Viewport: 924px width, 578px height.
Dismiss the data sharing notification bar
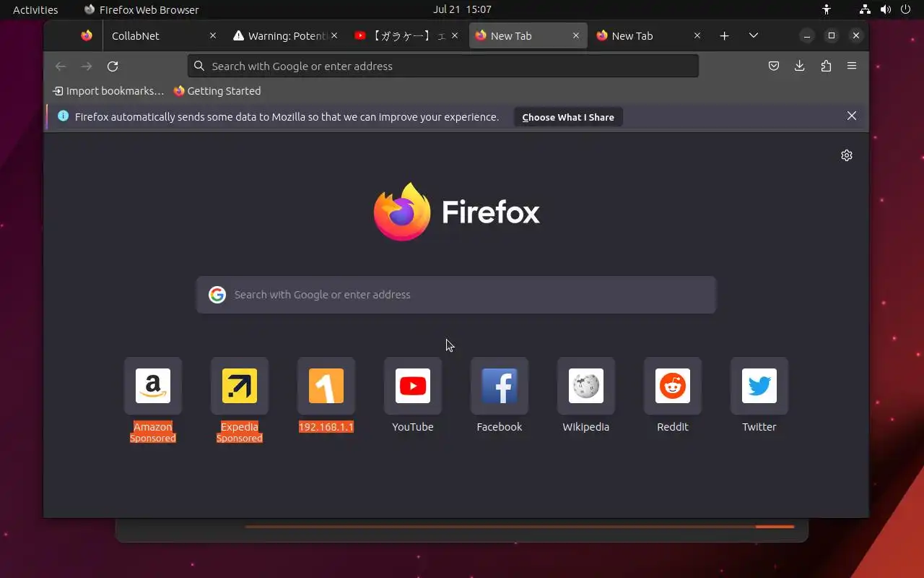tap(852, 116)
